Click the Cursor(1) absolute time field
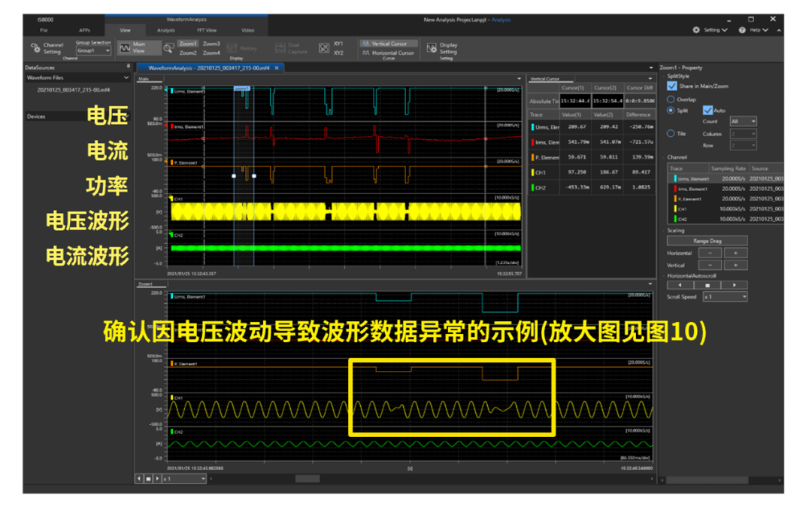This screenshot has width=812, height=507. [575, 101]
